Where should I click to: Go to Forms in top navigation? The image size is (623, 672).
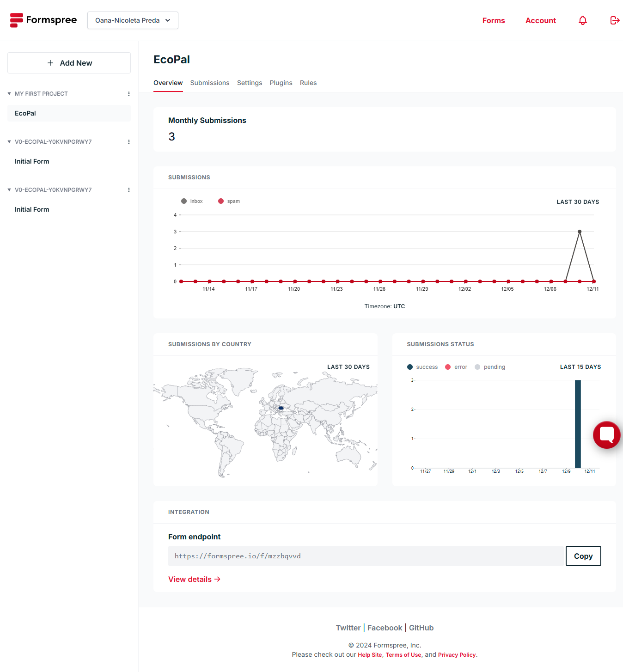pyautogui.click(x=494, y=20)
